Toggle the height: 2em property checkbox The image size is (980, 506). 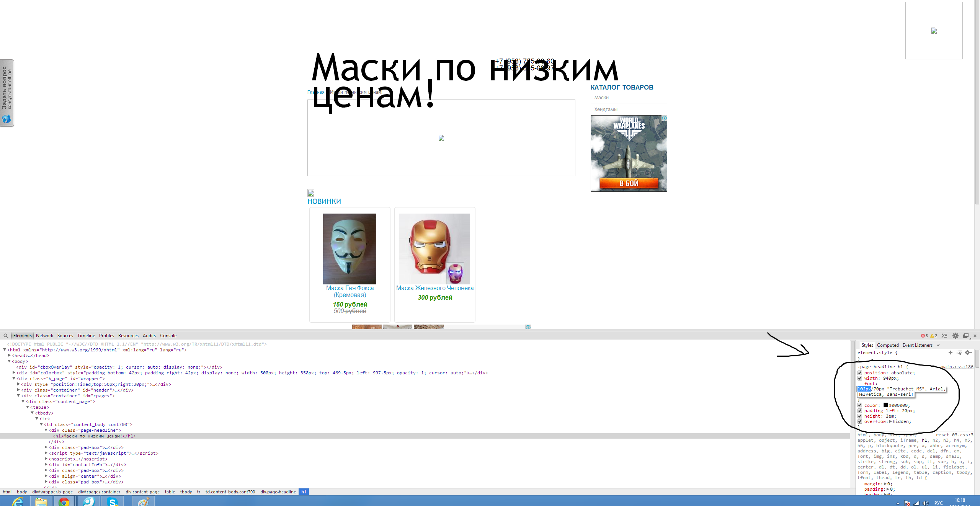pos(860,416)
